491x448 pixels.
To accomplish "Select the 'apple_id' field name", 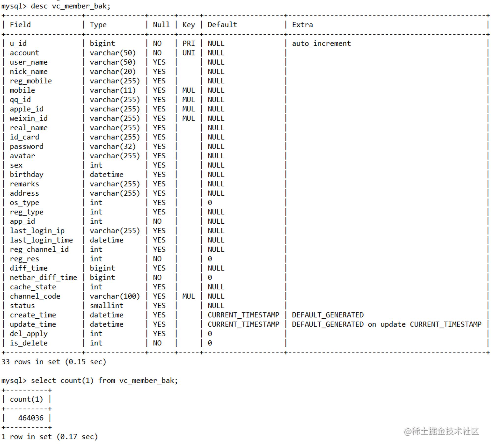I will coord(27,109).
